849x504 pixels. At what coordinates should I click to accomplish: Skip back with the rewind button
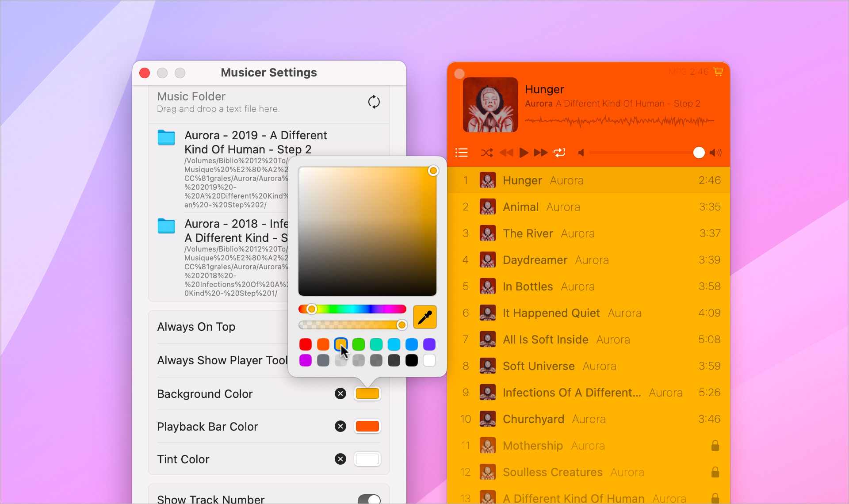506,153
